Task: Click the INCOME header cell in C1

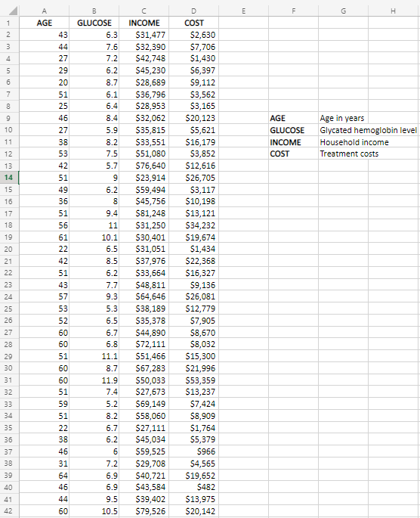Action: 144,23
